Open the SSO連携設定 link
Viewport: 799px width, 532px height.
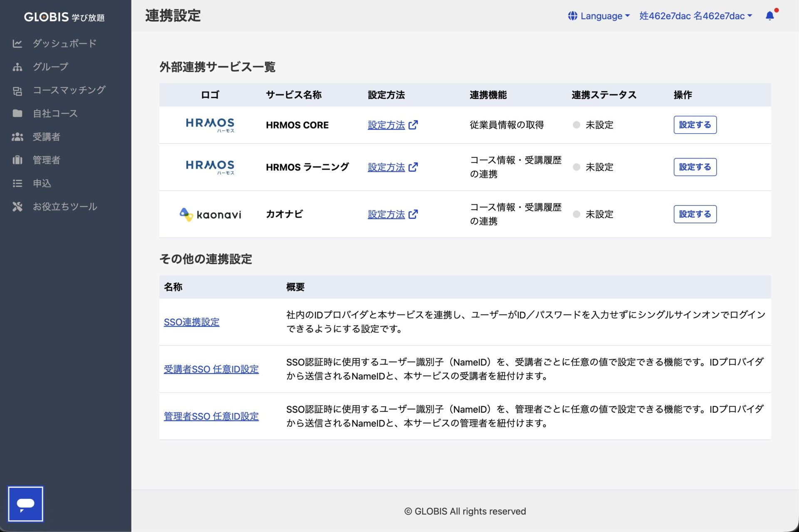[x=191, y=322]
